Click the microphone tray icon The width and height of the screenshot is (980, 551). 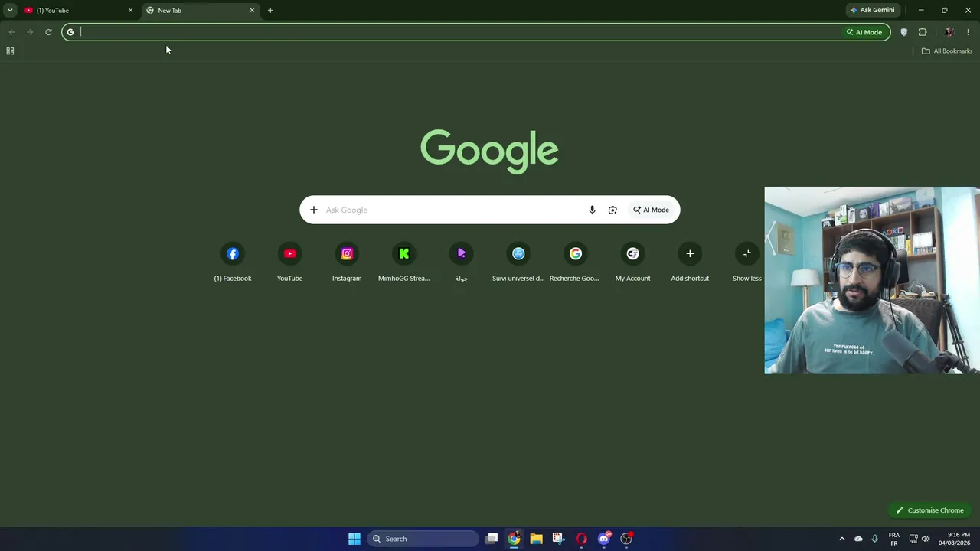pyautogui.click(x=874, y=539)
